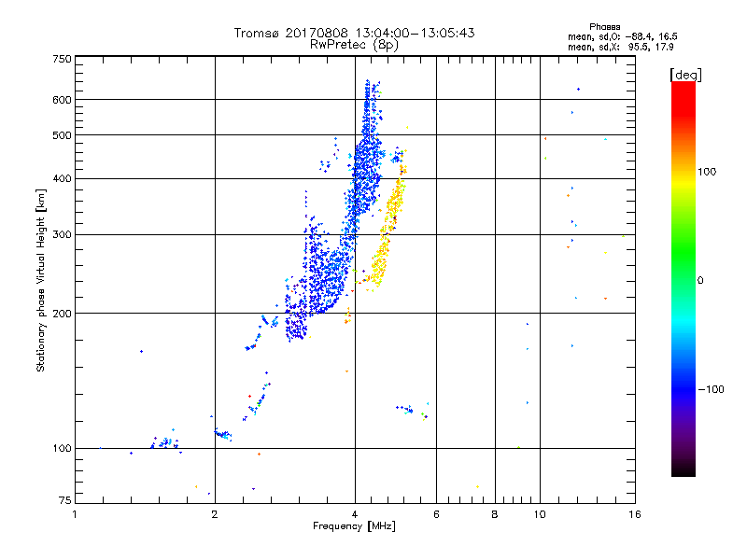Click the y-axis tick label '400'

pyautogui.click(x=62, y=179)
